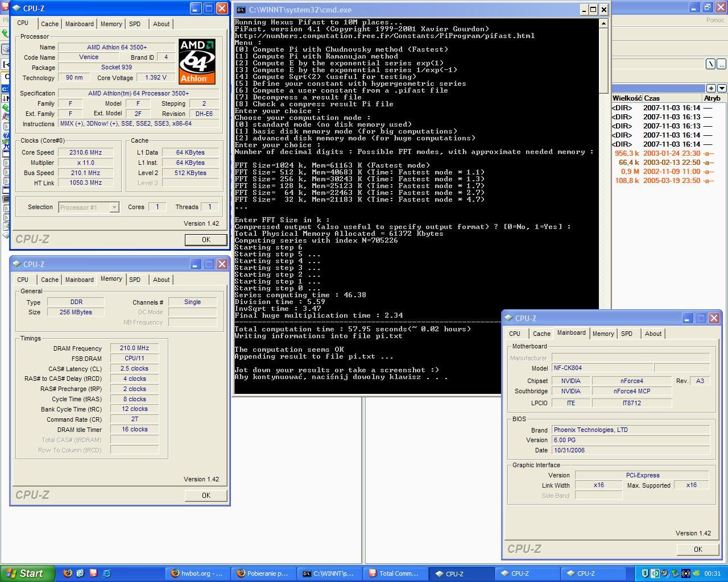Click the CAS# Latency value 2.5 clocks
The height and width of the screenshot is (582, 728).
tap(134, 369)
